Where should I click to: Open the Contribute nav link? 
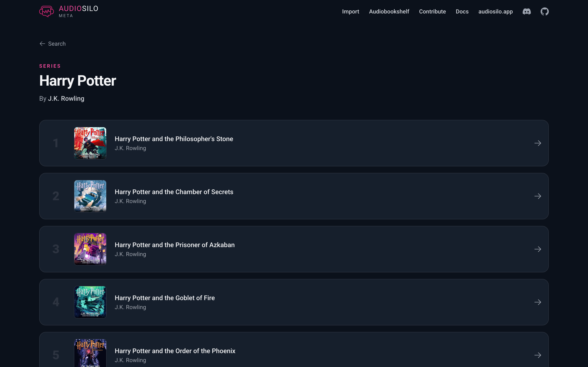(432, 11)
